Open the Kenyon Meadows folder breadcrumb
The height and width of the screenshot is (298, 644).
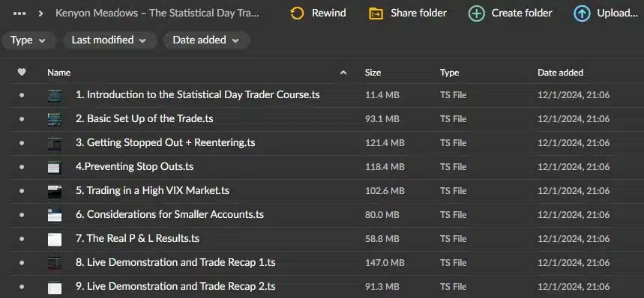(157, 13)
